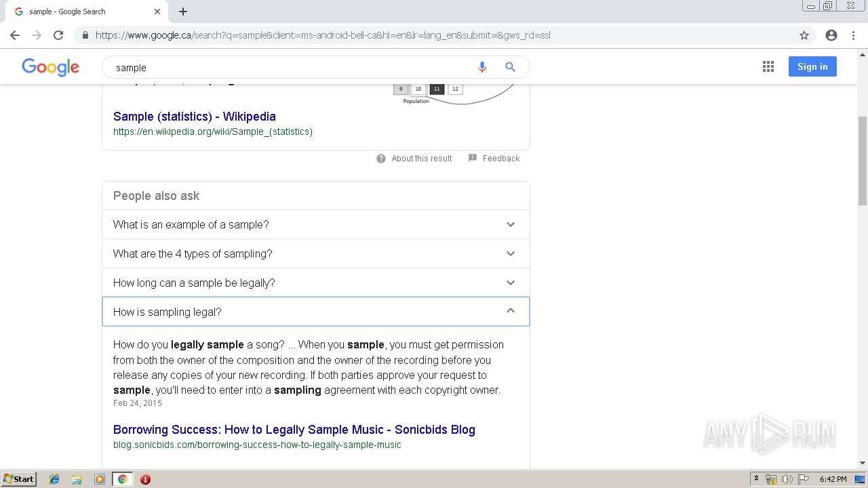Click the red stop taskbar icon
Screen dimensions: 868x488
(145, 479)
